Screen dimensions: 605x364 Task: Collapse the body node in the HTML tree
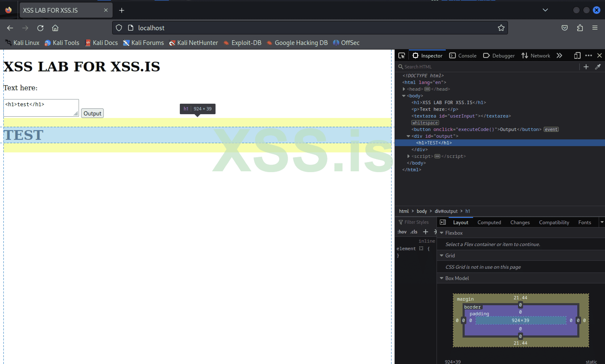click(x=404, y=96)
